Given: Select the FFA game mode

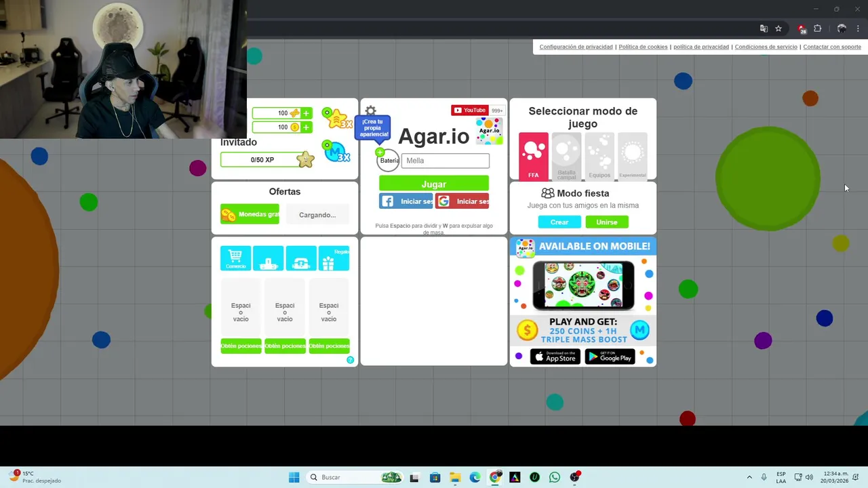Looking at the screenshot, I should pos(534,157).
